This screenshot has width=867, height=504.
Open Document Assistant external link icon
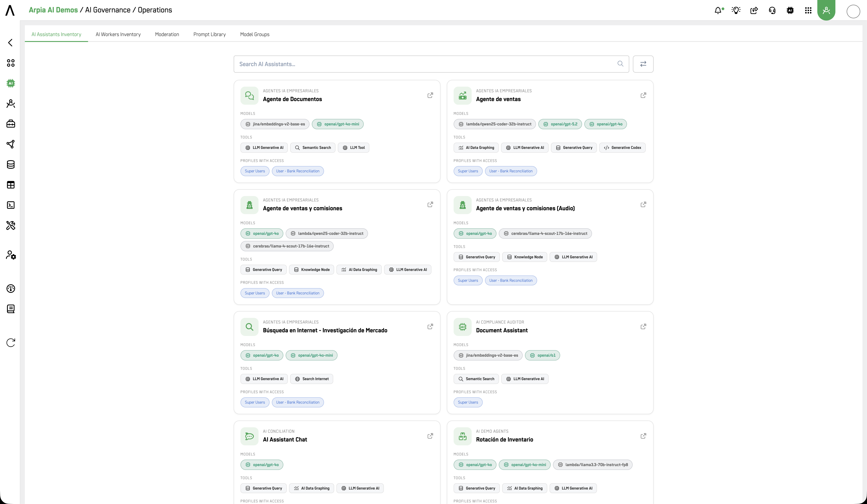[643, 326]
